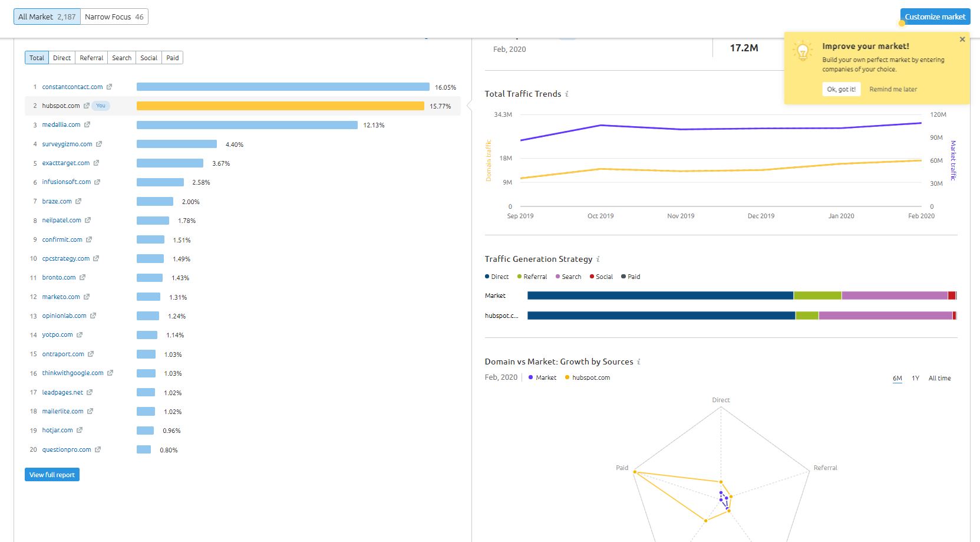The height and width of the screenshot is (542, 980).
Task: Toggle Search legend in Traffic Generation Strategy
Action: [x=568, y=277]
